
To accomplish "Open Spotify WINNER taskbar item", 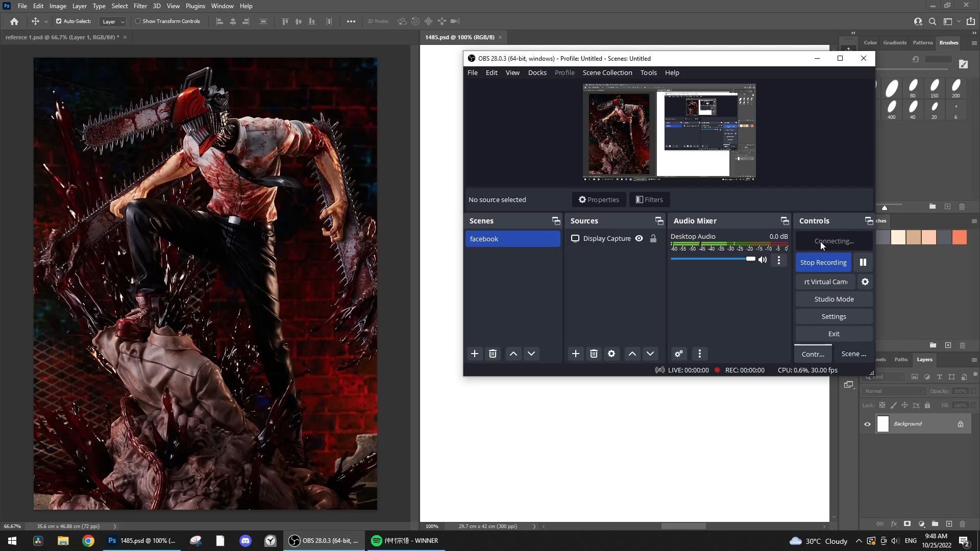I will tap(405, 541).
